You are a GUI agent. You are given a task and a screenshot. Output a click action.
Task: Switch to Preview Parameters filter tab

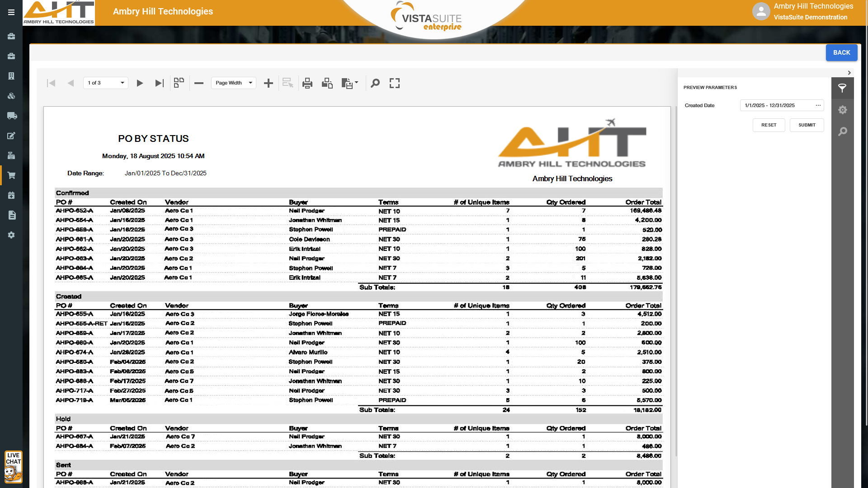click(842, 88)
